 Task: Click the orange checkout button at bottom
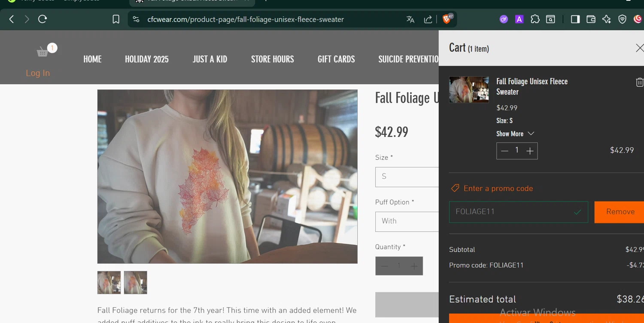(547, 318)
